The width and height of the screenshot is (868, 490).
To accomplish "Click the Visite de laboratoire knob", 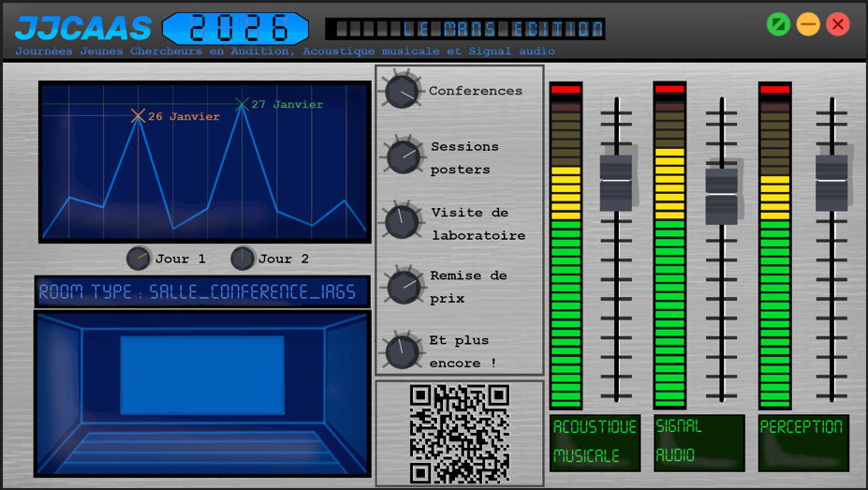I will click(x=404, y=222).
